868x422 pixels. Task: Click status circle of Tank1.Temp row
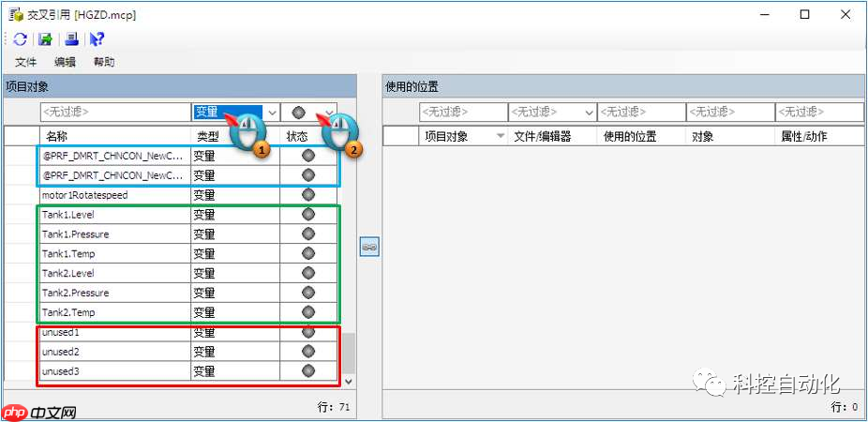pos(308,253)
